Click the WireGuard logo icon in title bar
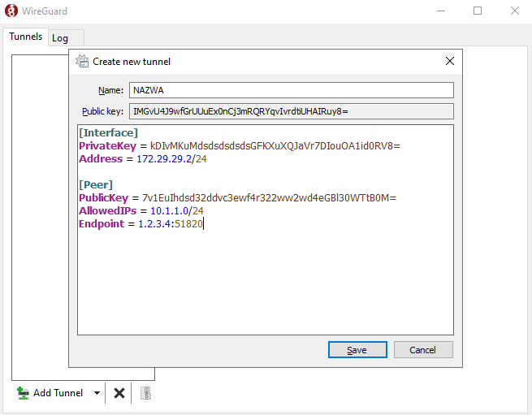Screen dimensions: 532x415 click(11, 11)
